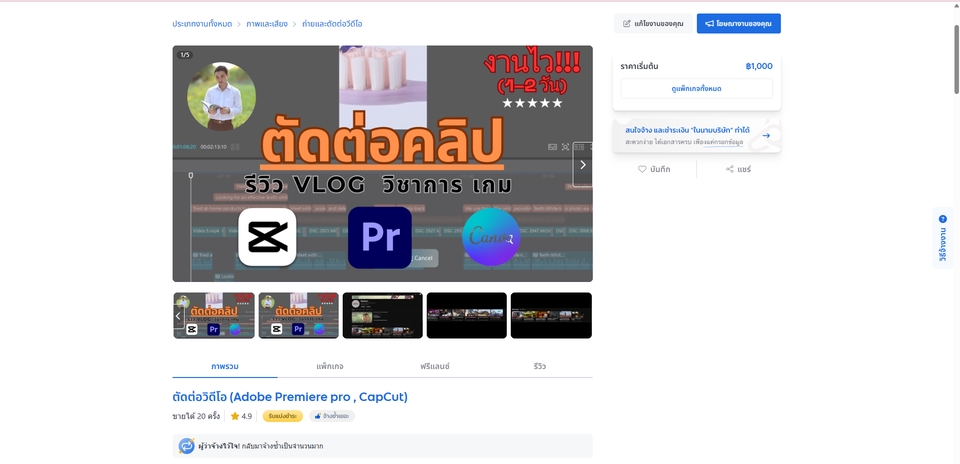
Task: Open ประเภทงานทั้งหมด breadcrumb link
Action: tap(202, 23)
